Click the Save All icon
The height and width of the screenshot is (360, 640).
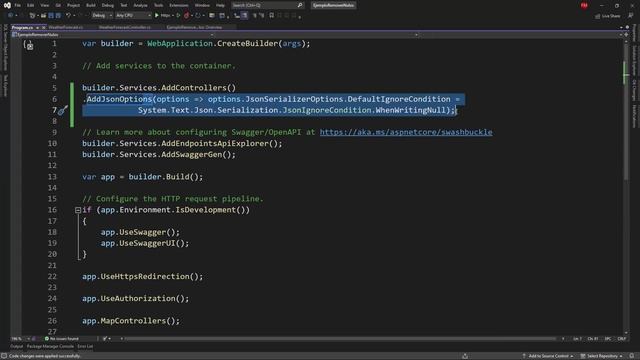pos(58,16)
